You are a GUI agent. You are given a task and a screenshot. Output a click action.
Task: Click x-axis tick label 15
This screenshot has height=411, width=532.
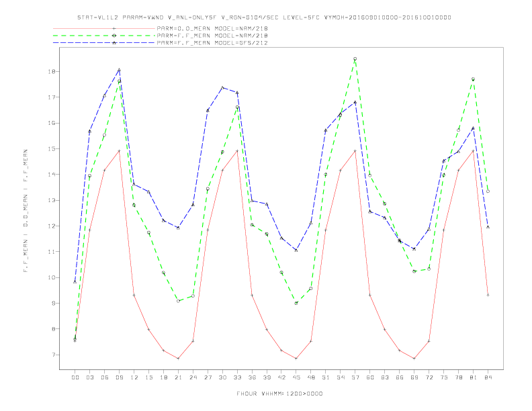point(148,377)
